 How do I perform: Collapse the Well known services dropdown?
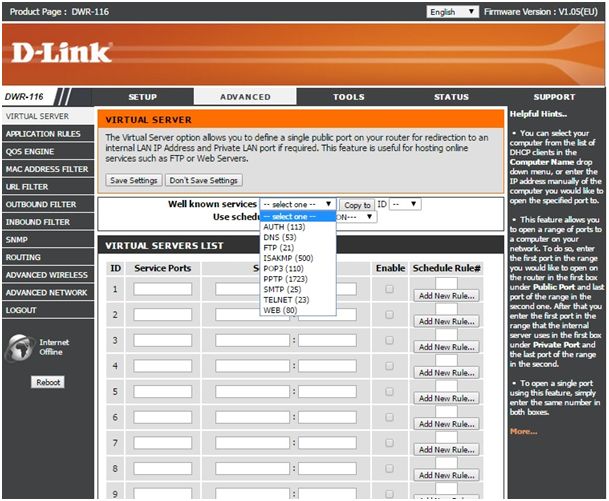point(298,204)
